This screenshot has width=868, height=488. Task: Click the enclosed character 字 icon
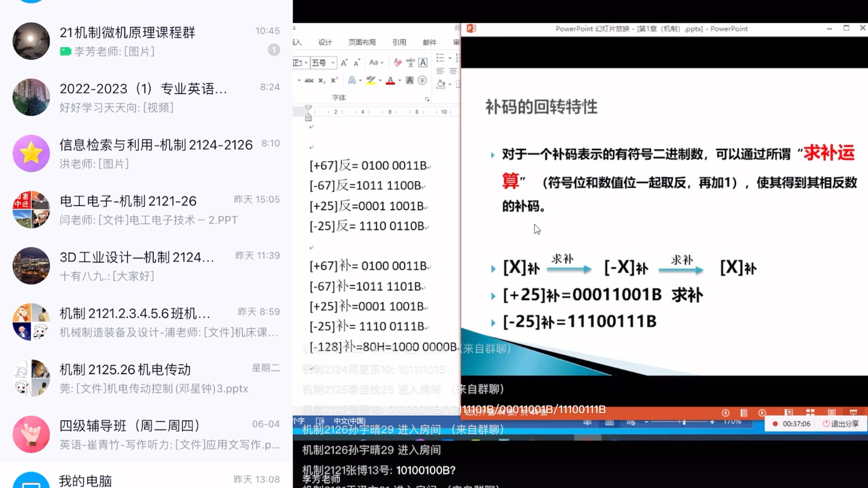pos(423,80)
